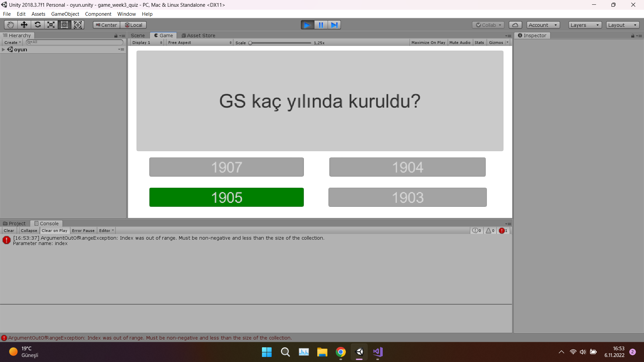
Task: Open the Window menu
Action: click(x=126, y=14)
